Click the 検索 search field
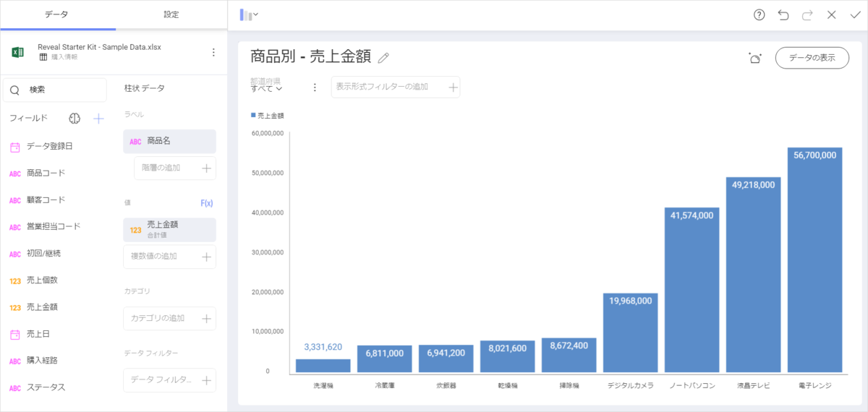868x412 pixels. pyautogui.click(x=55, y=90)
